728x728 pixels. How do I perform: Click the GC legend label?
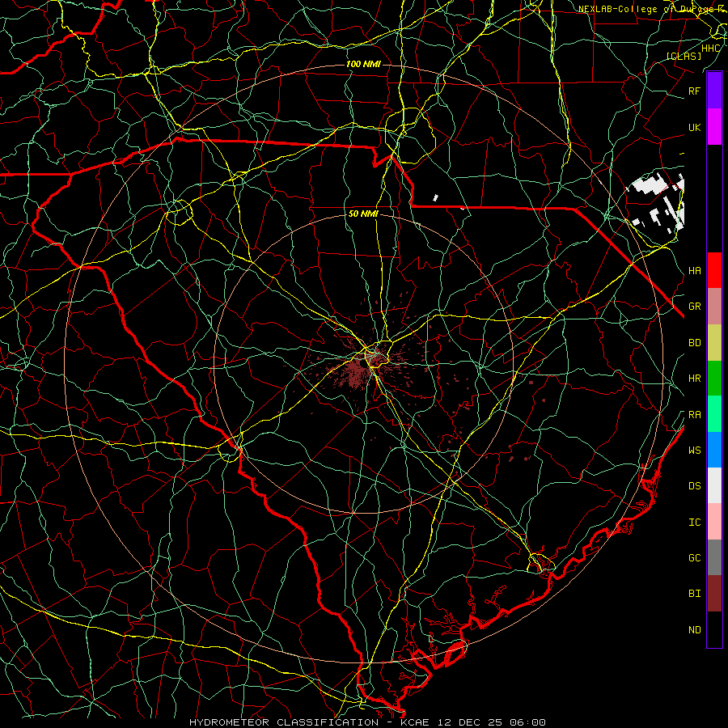(x=694, y=558)
